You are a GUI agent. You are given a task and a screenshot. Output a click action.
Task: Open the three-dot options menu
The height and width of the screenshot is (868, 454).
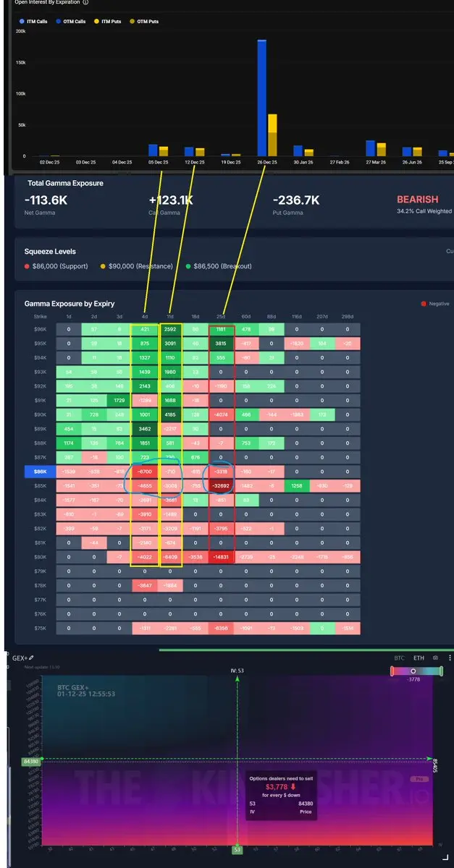coord(450,658)
